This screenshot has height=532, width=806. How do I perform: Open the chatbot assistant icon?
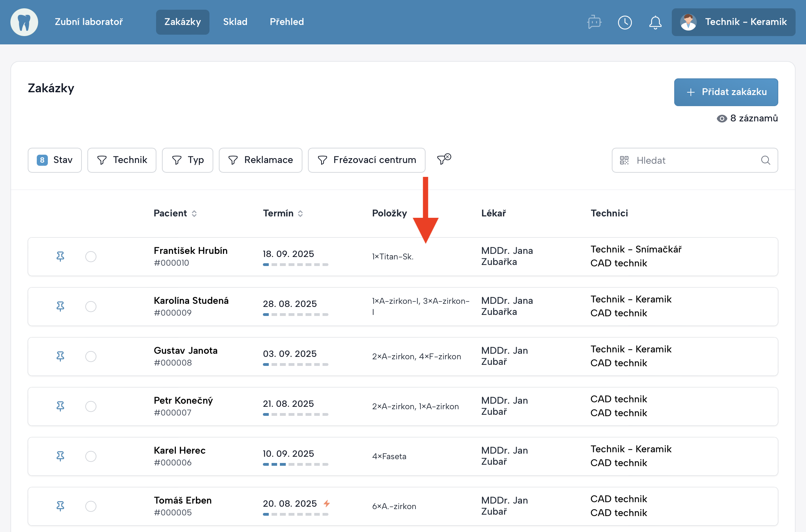coord(594,22)
